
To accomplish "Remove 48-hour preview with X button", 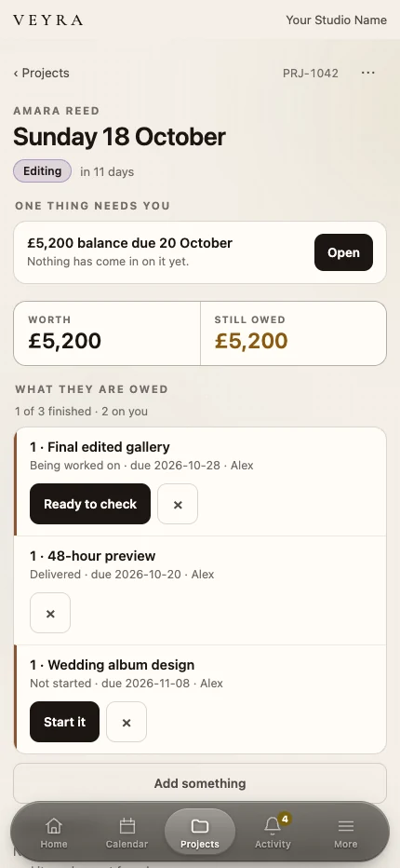I will (x=50, y=613).
